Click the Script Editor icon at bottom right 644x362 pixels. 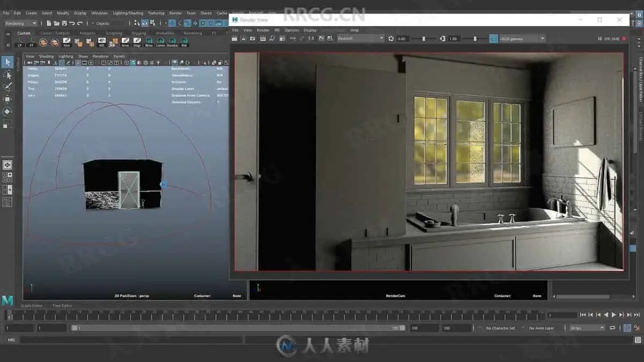(638, 340)
